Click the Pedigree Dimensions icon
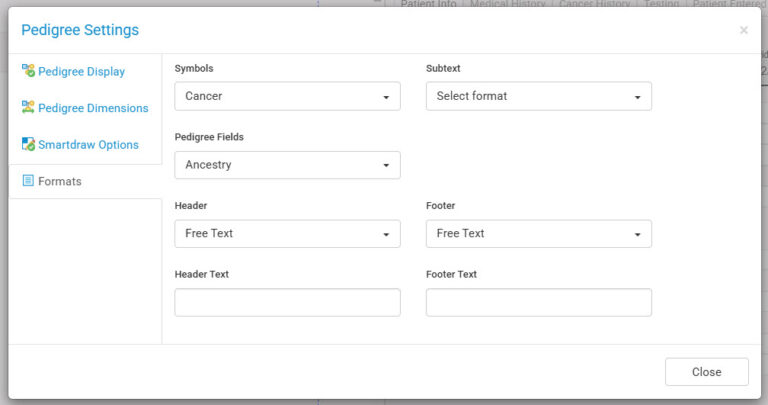Screen dimensions: 768x405 (x=28, y=108)
